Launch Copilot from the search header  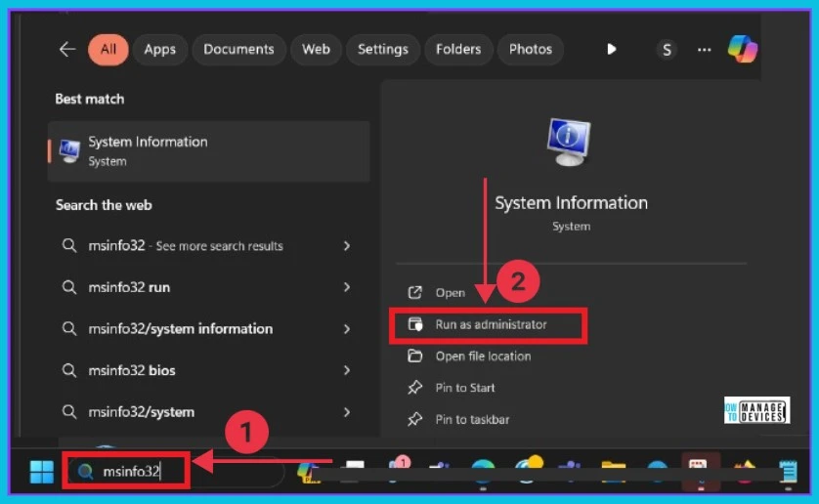pyautogui.click(x=742, y=49)
